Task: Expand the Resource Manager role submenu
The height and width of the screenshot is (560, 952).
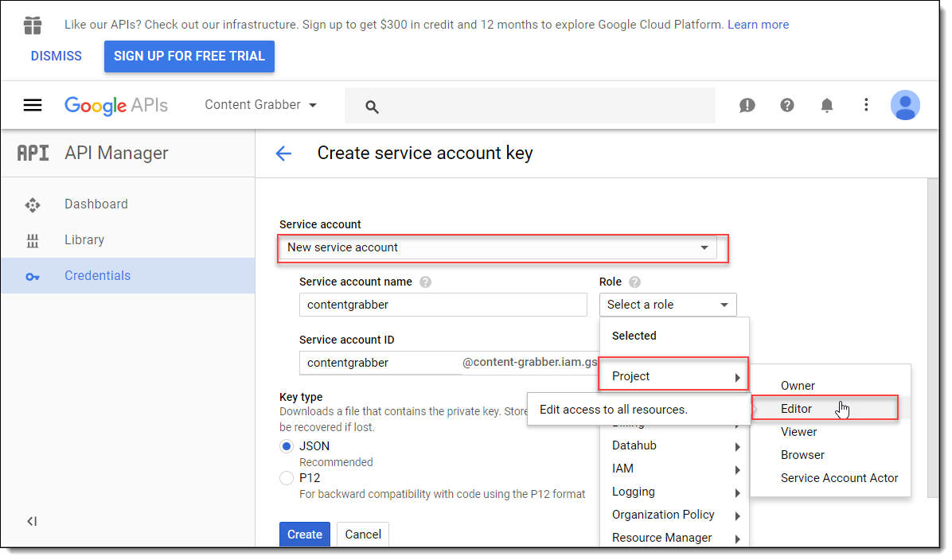Action: pos(674,538)
